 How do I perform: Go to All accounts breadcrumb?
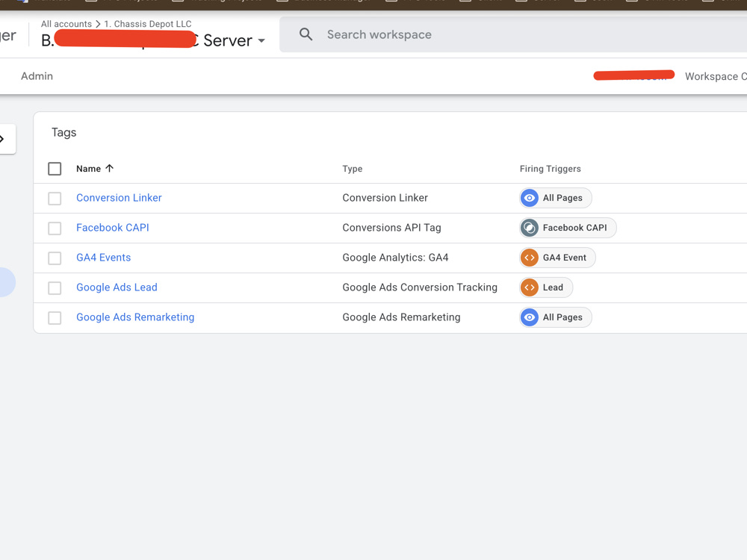66,24
